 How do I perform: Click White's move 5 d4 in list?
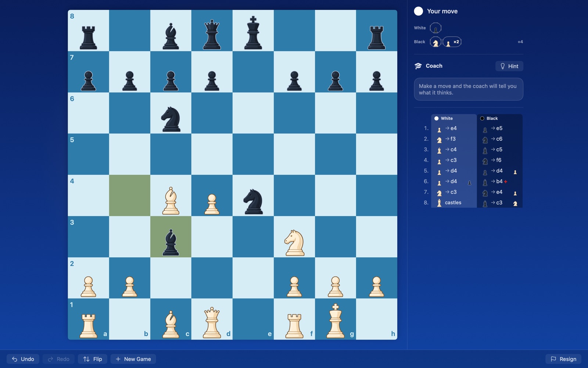tap(453, 171)
